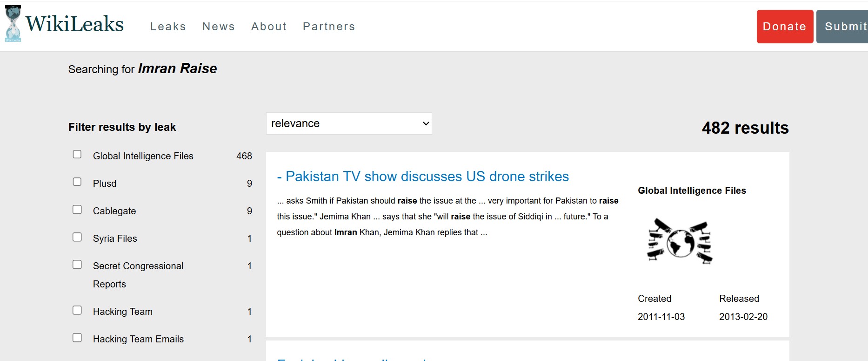Check the Plusd filter checkbox
The height and width of the screenshot is (361, 868).
(x=77, y=182)
